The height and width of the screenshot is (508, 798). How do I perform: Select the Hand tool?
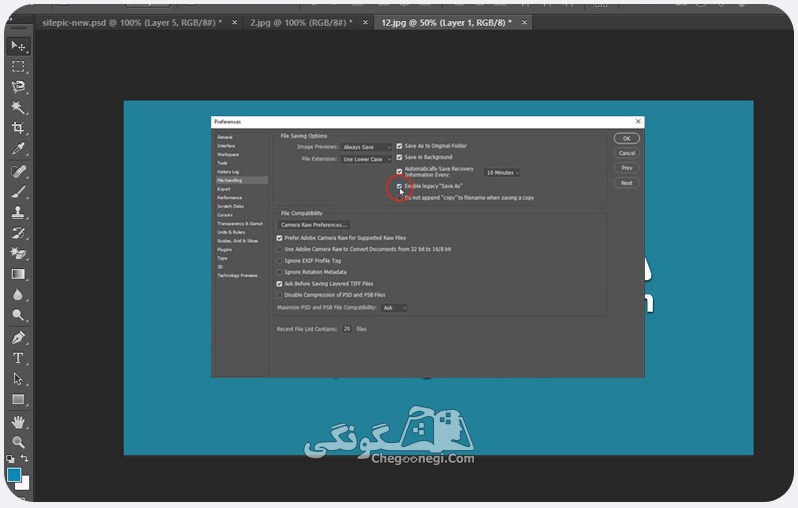(x=18, y=422)
